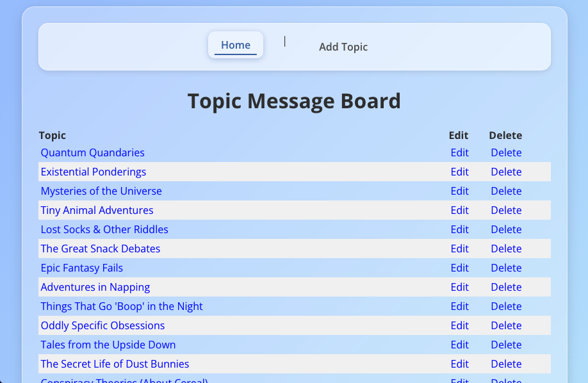Open the Epic Fantasy Fails topic
Image resolution: width=588 pixels, height=383 pixels.
(82, 268)
